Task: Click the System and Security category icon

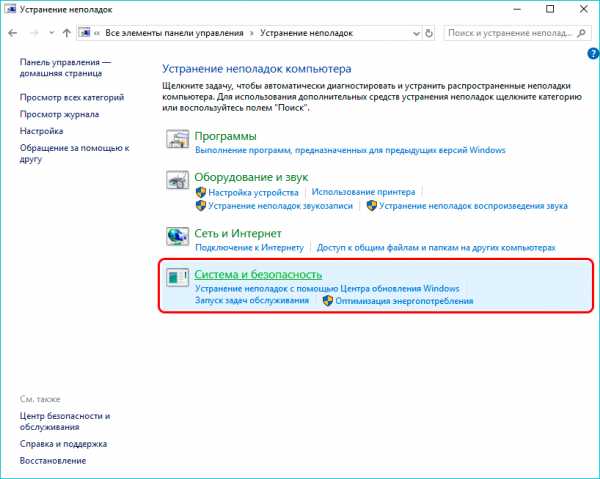Action: click(x=178, y=277)
